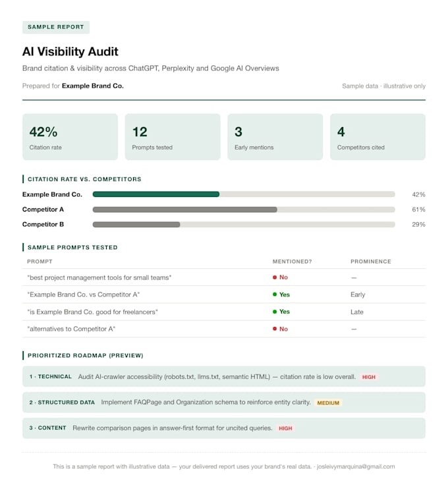Click the Prioritized Roadmap (Preview) heading
The height and width of the screenshot is (483, 448).
tap(86, 355)
